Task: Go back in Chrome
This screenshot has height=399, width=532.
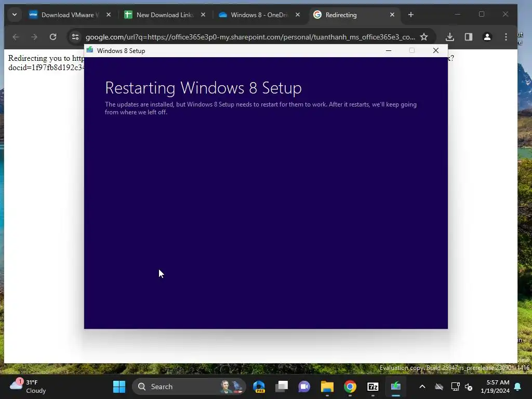Action: 16,37
